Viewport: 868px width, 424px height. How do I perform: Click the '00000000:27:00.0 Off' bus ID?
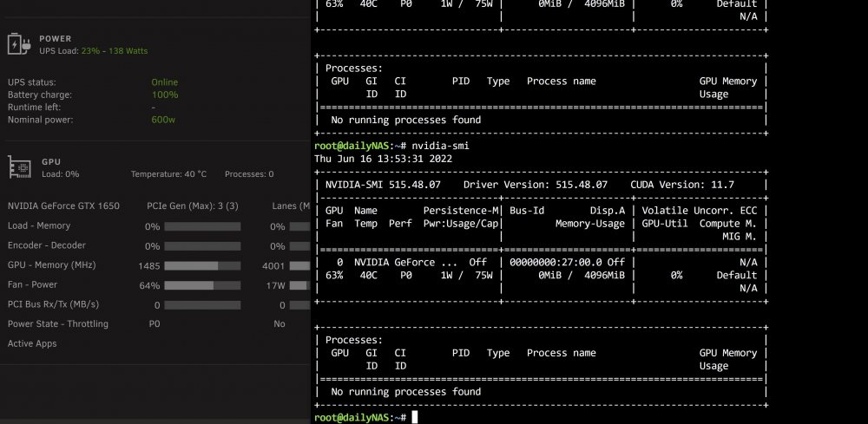point(567,262)
